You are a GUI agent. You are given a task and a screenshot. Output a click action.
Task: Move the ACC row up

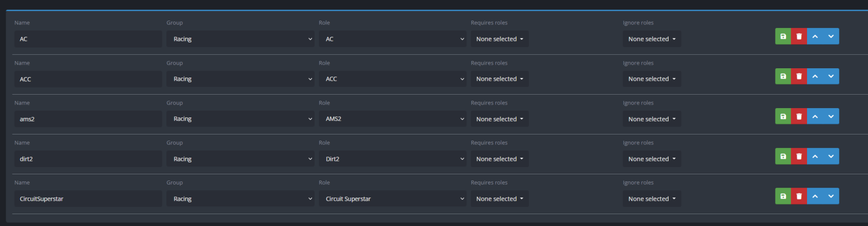(x=815, y=76)
